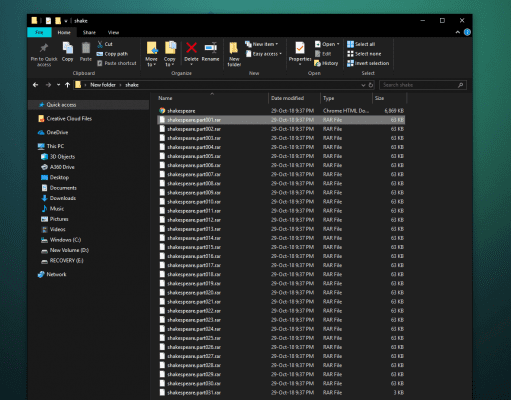The height and width of the screenshot is (400, 511).
Task: Click the Cut scissors command
Action: coord(105,44)
